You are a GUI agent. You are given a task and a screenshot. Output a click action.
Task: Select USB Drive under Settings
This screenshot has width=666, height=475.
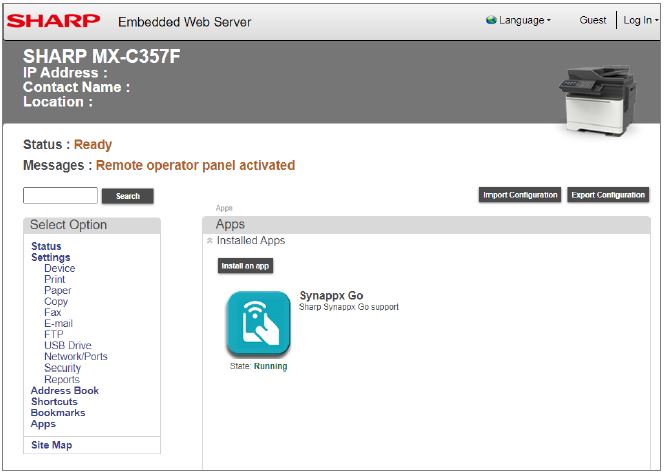[68, 345]
